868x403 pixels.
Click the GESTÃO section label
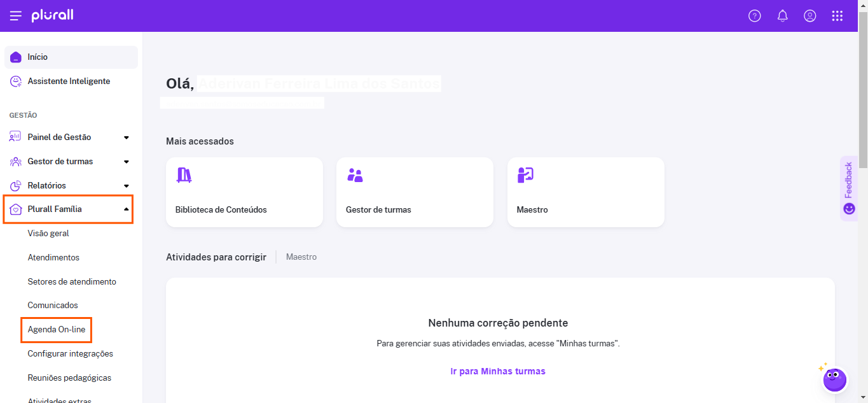23,116
